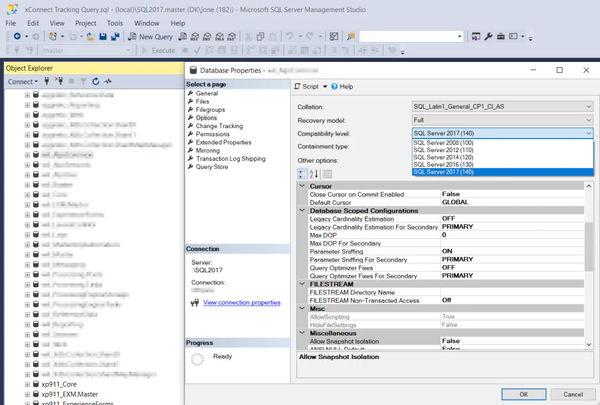This screenshot has width=600, height=405.
Task: Open the master database dropdown
Action: (x=128, y=50)
